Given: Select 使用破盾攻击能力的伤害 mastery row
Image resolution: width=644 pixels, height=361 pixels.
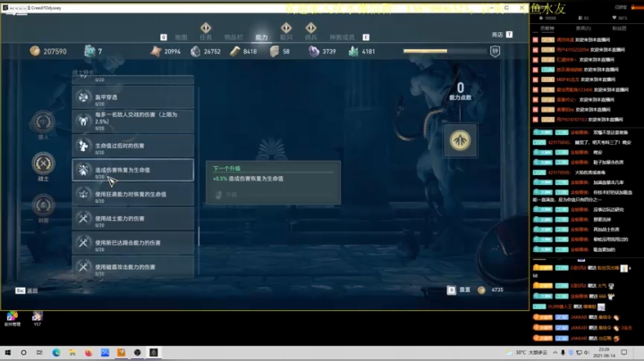Looking at the screenshot, I should pyautogui.click(x=132, y=265).
